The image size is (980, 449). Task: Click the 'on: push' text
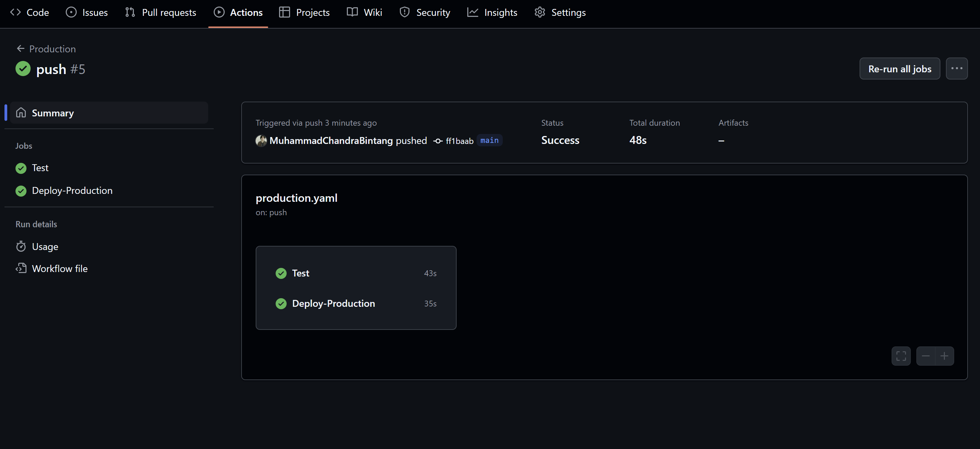click(x=271, y=212)
